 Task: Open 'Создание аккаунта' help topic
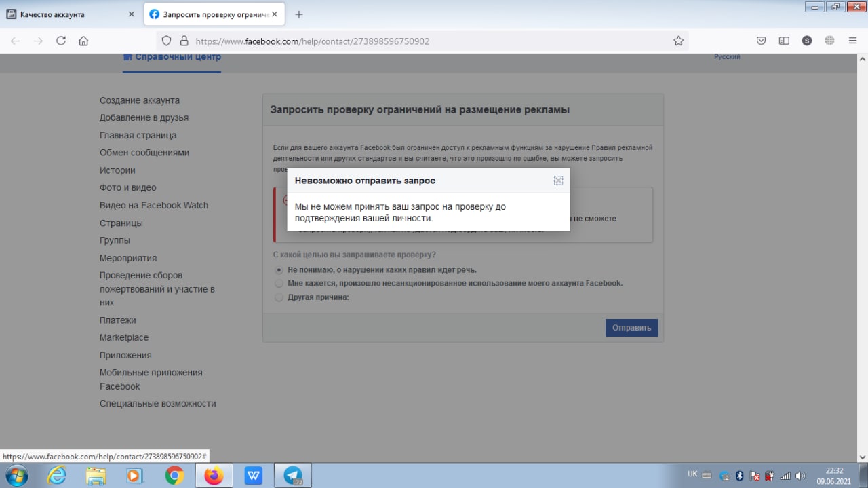pyautogui.click(x=140, y=100)
